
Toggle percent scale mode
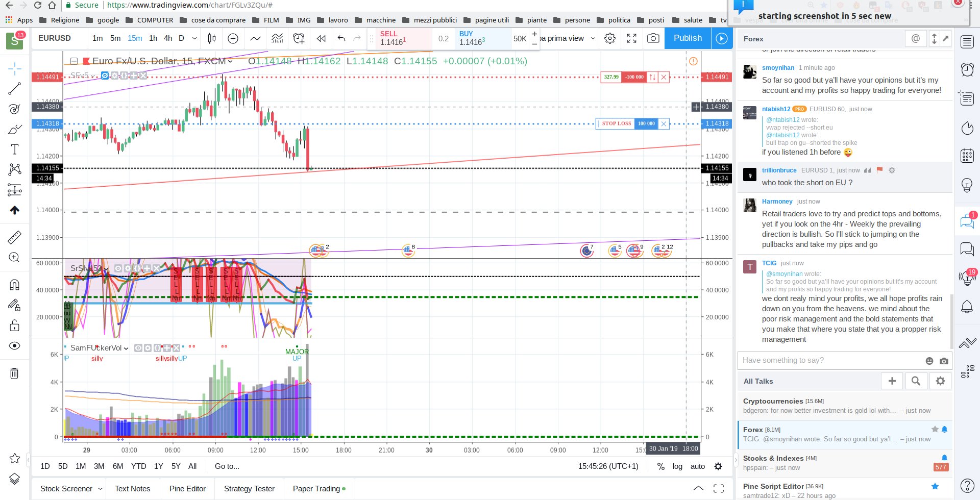pyautogui.click(x=661, y=466)
